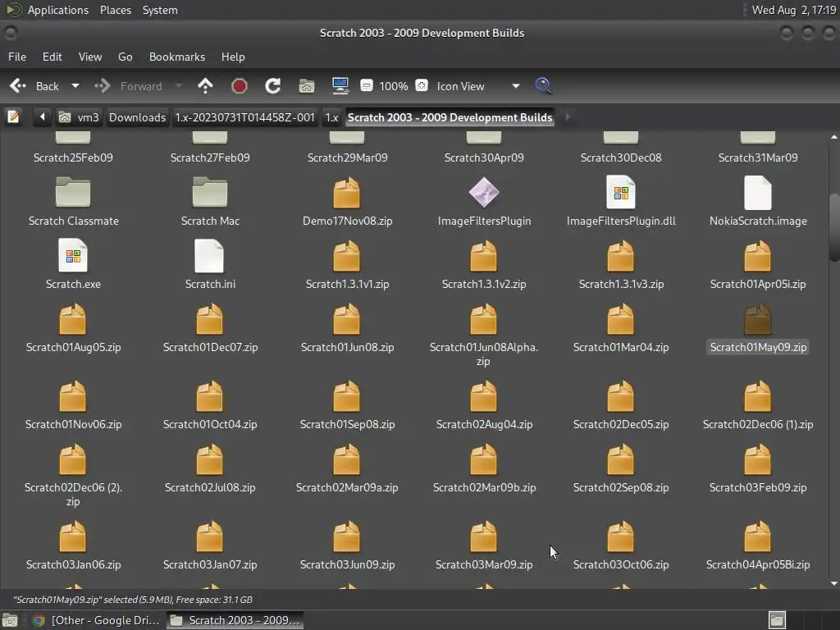
Task: Open the View menu
Action: point(90,57)
